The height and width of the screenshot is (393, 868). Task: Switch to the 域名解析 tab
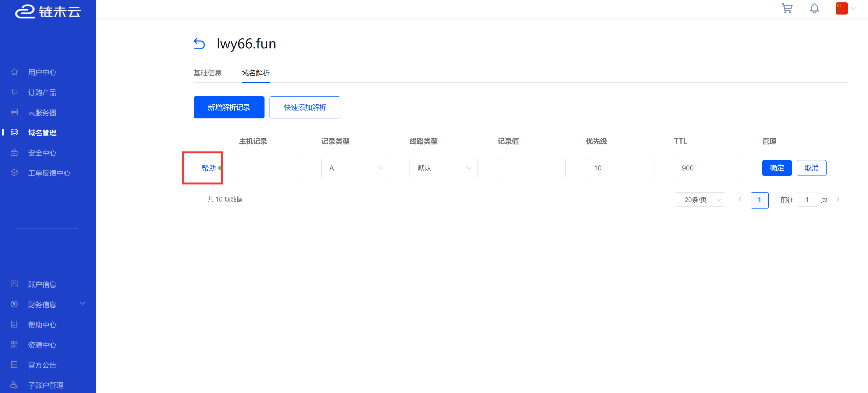(256, 73)
